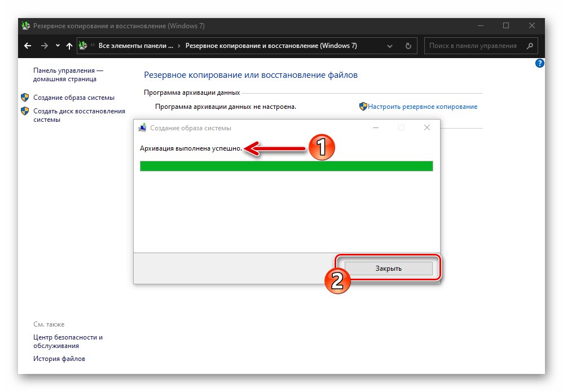The height and width of the screenshot is (392, 563).
Task: Refresh the control panel page
Action: point(408,46)
